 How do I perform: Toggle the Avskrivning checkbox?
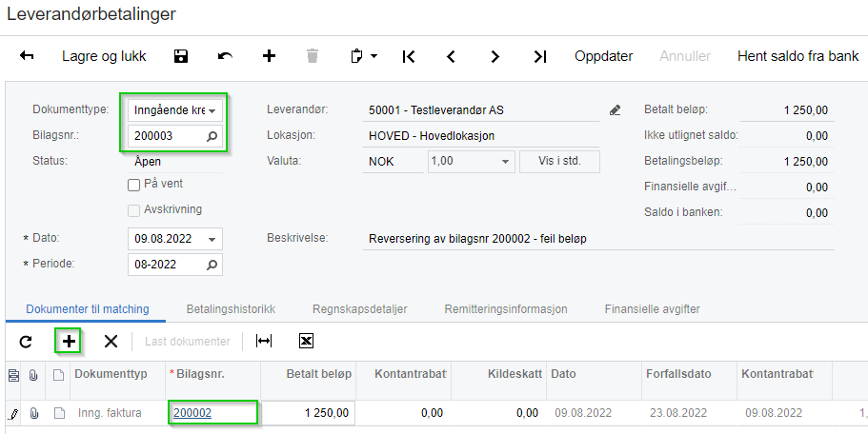(x=133, y=210)
